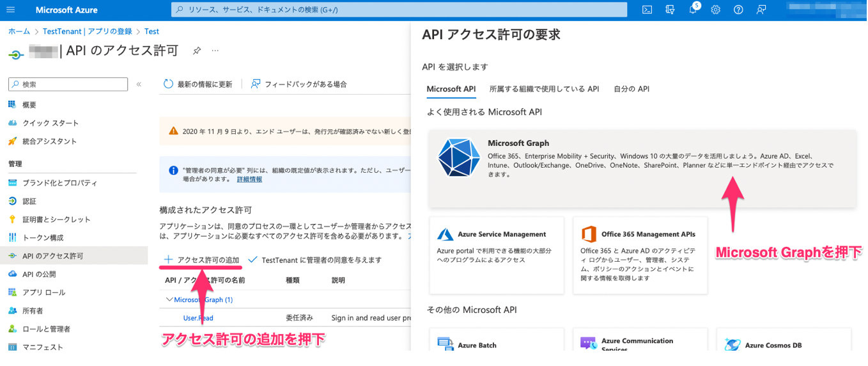
Task: Switch to the 自分の API tab
Action: tap(632, 89)
